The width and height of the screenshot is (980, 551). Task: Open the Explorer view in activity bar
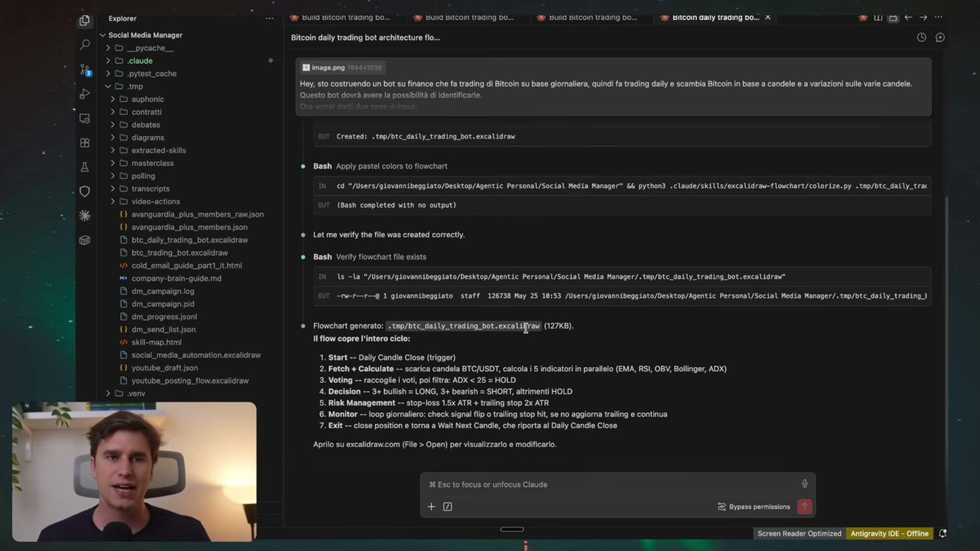(x=85, y=20)
